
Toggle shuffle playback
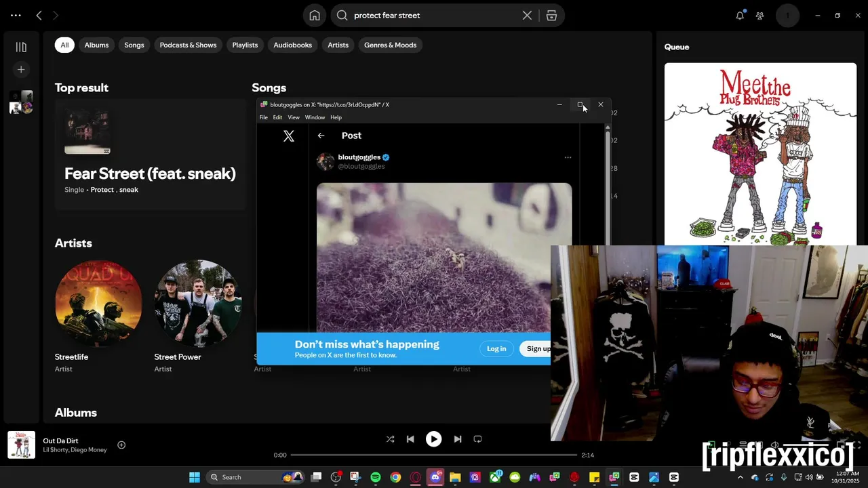(x=390, y=439)
